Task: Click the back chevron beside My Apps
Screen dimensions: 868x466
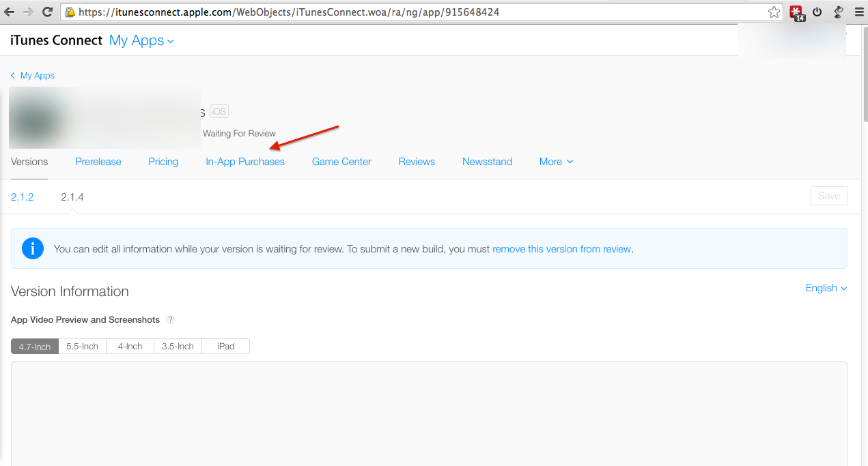Action: pos(13,76)
